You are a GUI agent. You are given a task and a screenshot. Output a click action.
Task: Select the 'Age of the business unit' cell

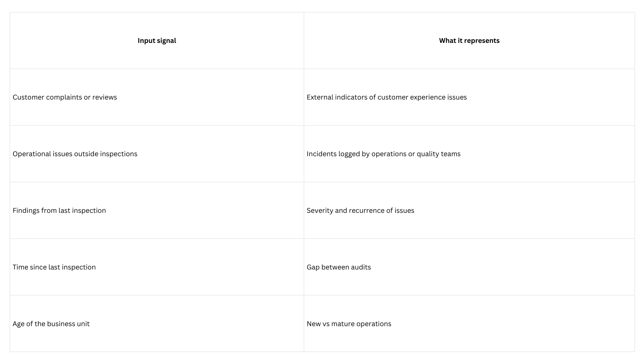pyautogui.click(x=51, y=324)
